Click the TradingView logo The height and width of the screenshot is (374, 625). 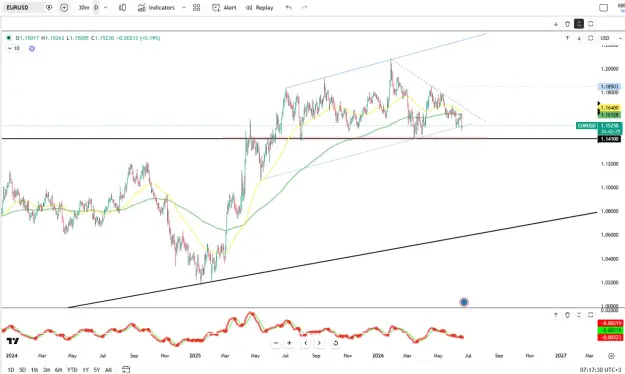[x=13, y=341]
